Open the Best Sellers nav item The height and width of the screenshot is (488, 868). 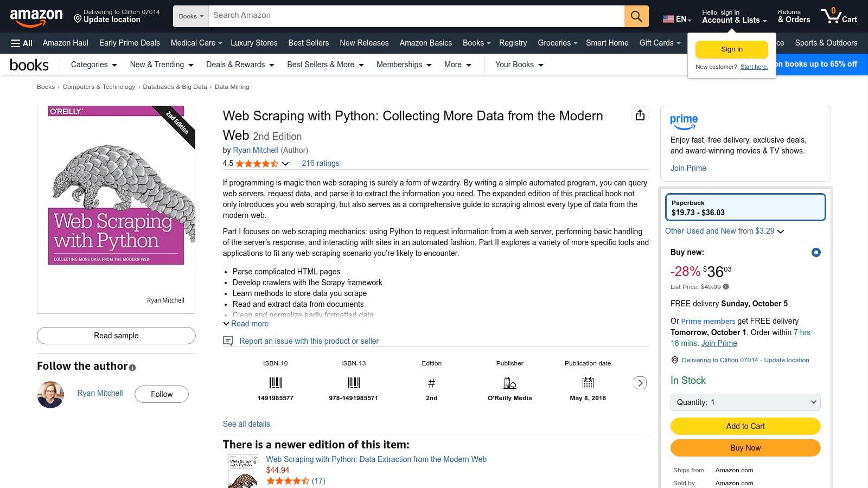[x=308, y=43]
